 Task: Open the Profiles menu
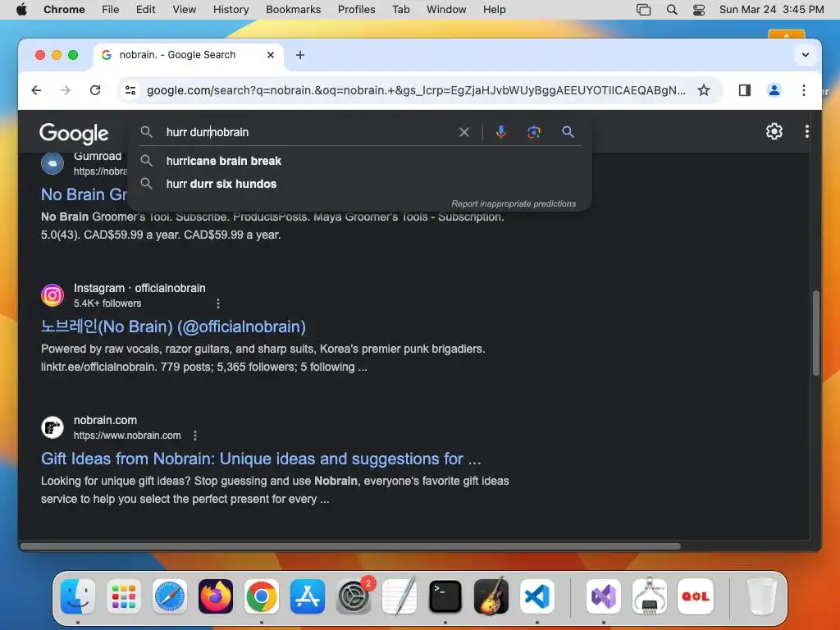[x=356, y=10]
